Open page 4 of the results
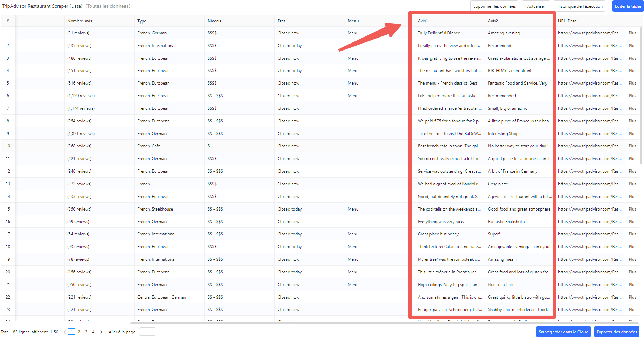 click(93, 332)
